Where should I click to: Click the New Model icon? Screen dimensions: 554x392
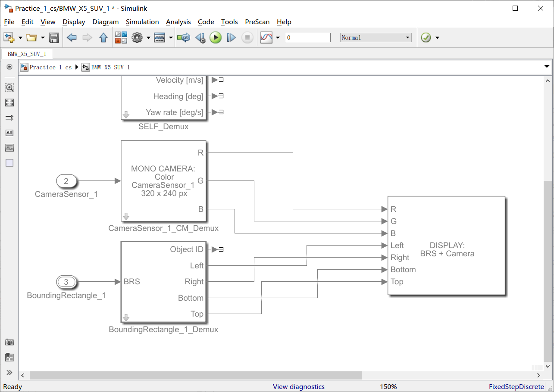pyautogui.click(x=9, y=37)
